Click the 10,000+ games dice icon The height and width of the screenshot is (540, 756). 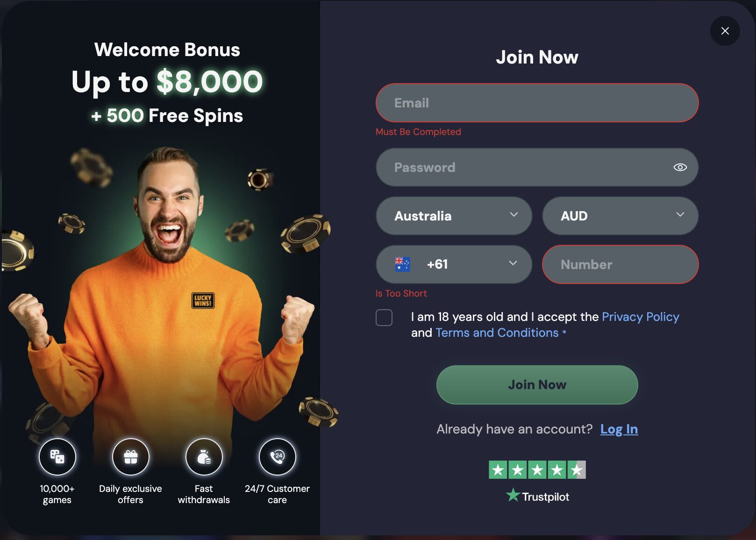coord(57,457)
